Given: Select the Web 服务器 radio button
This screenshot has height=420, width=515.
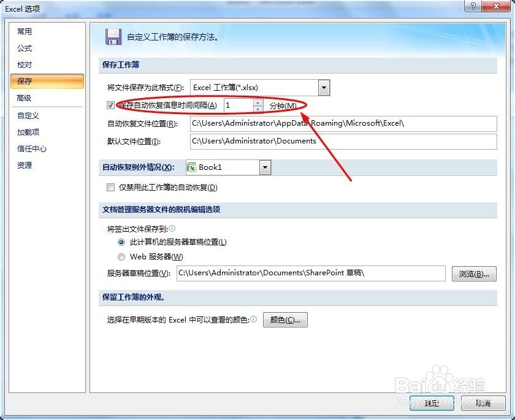Looking at the screenshot, I should 121,257.
